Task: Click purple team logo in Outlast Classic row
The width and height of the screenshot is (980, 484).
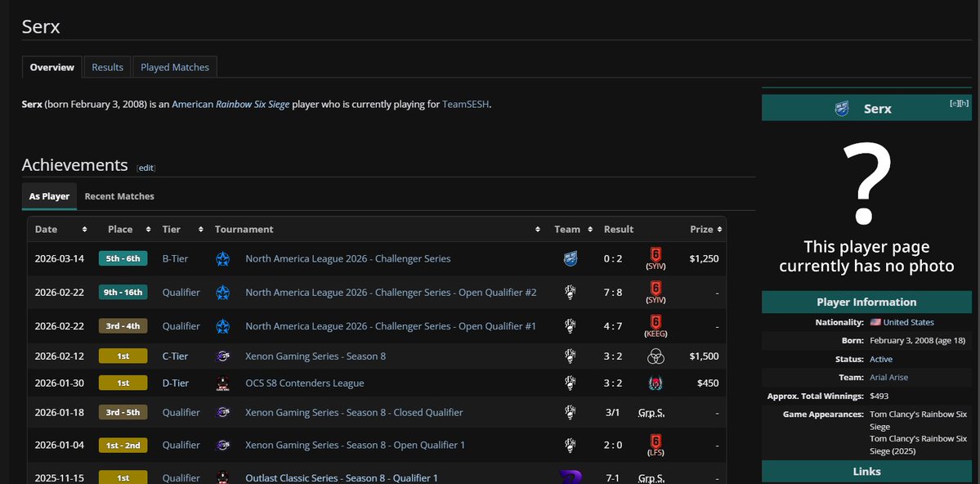Action: tap(571, 477)
